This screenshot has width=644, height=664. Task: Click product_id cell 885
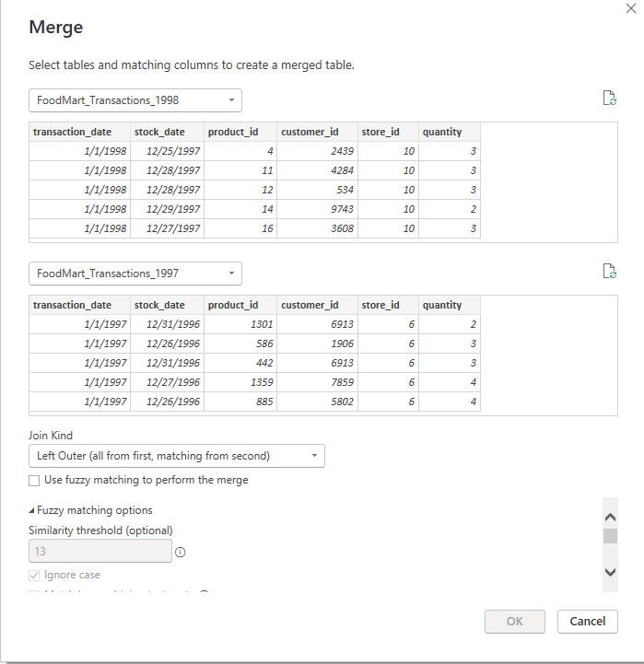click(x=240, y=402)
